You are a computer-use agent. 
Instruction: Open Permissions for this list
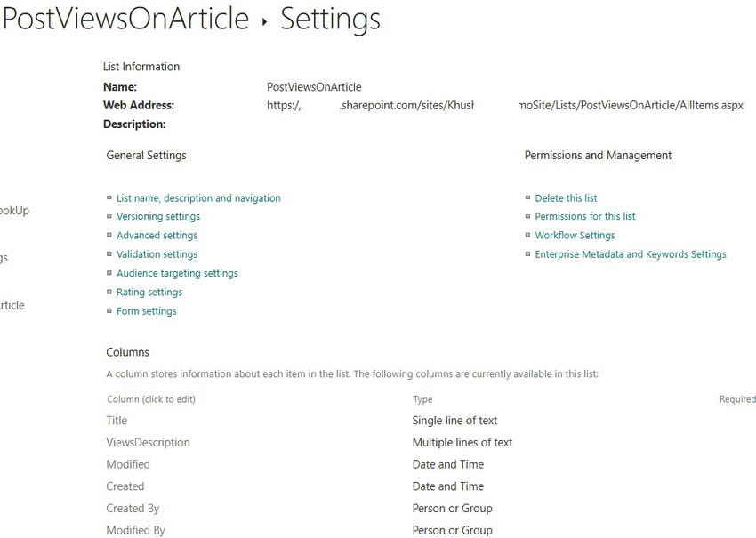[584, 216]
